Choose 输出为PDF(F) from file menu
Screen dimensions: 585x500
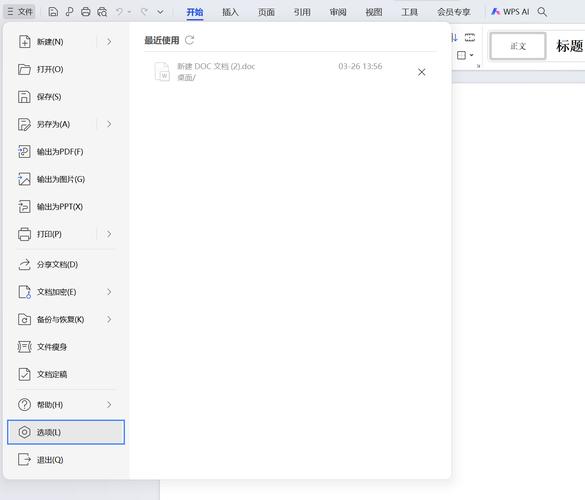point(66,152)
